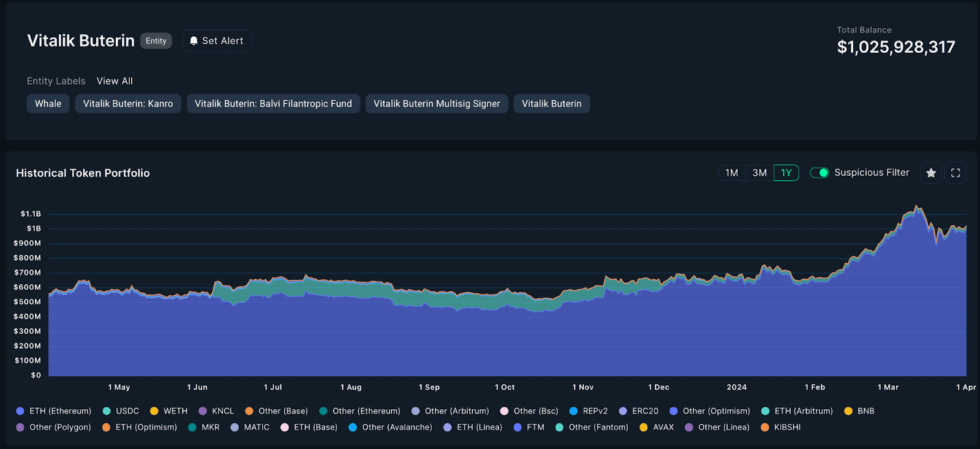Viewport: 980px width, 449px height.
Task: Expand chart to fullscreen
Action: pyautogui.click(x=956, y=173)
